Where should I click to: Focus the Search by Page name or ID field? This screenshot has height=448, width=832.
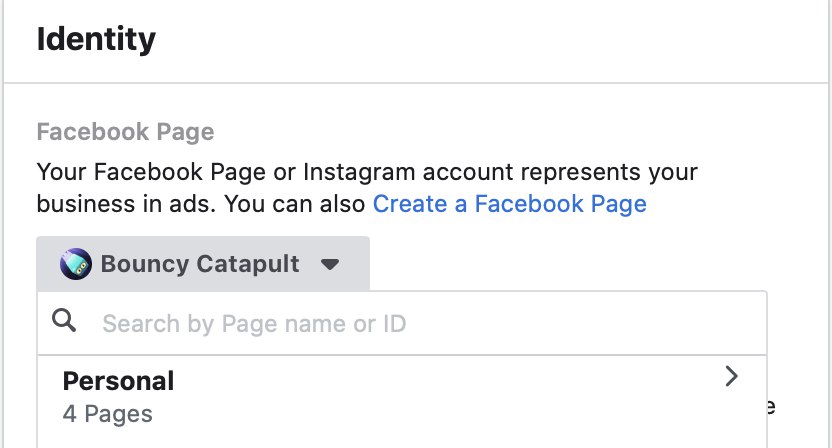click(x=402, y=323)
